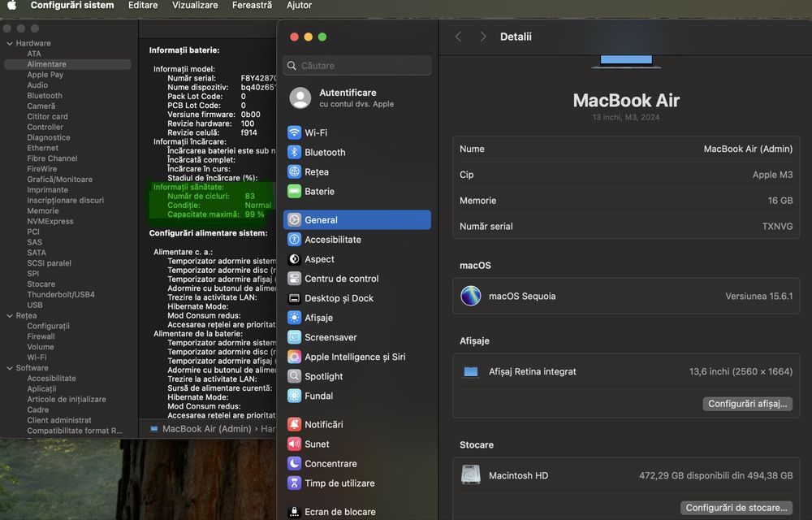The image size is (812, 520).
Task: Click Configurări afișaj... button
Action: [747, 404]
